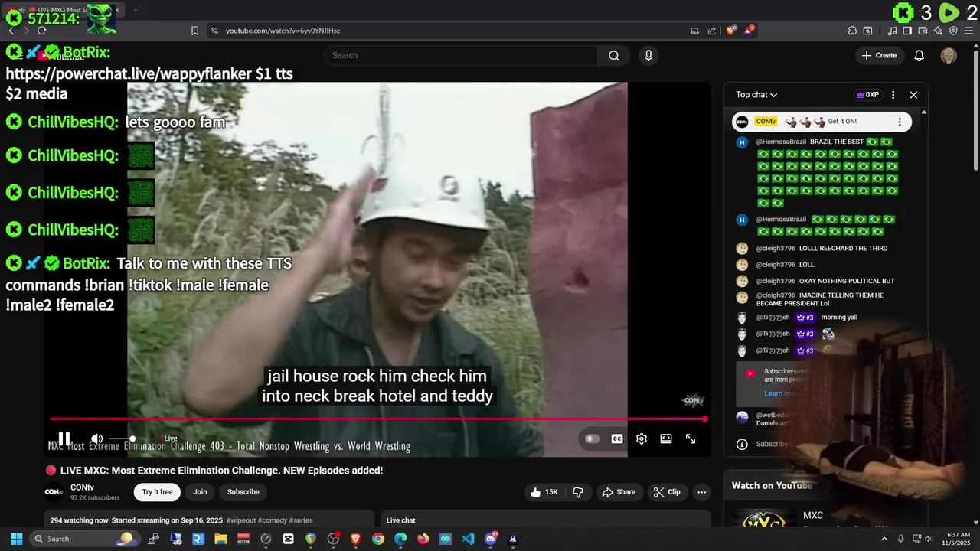Share page from address bar icon
The height and width of the screenshot is (551, 980).
[x=712, y=31]
